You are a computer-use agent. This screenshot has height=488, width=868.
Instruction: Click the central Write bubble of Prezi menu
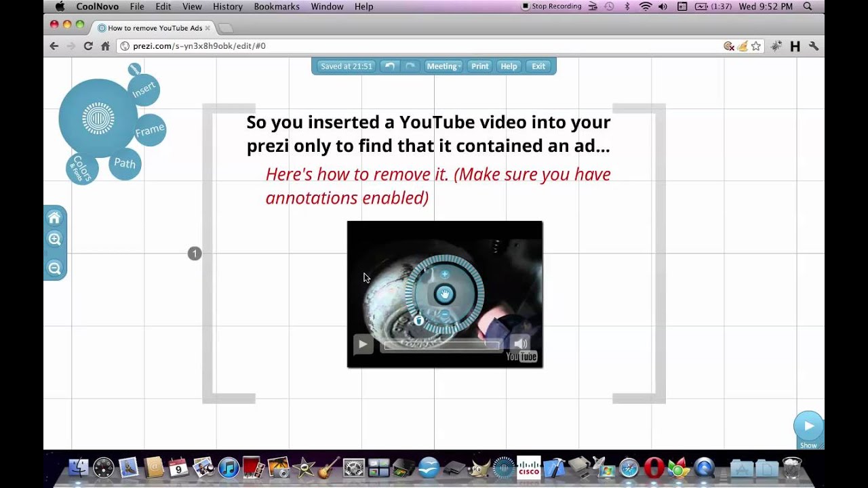pyautogui.click(x=98, y=119)
